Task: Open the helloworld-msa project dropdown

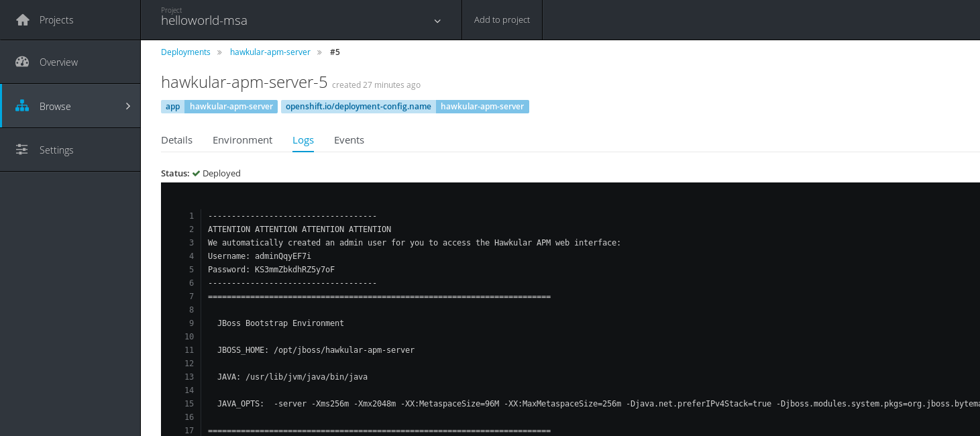Action: pyautogui.click(x=301, y=20)
